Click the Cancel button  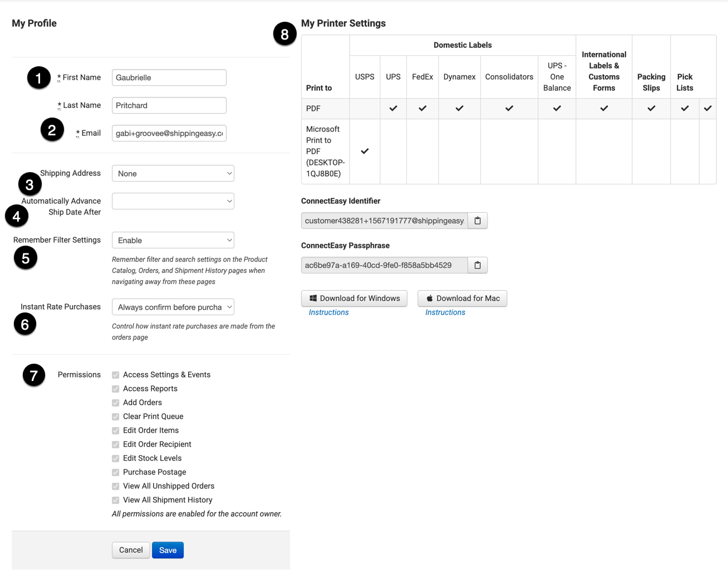pos(131,550)
